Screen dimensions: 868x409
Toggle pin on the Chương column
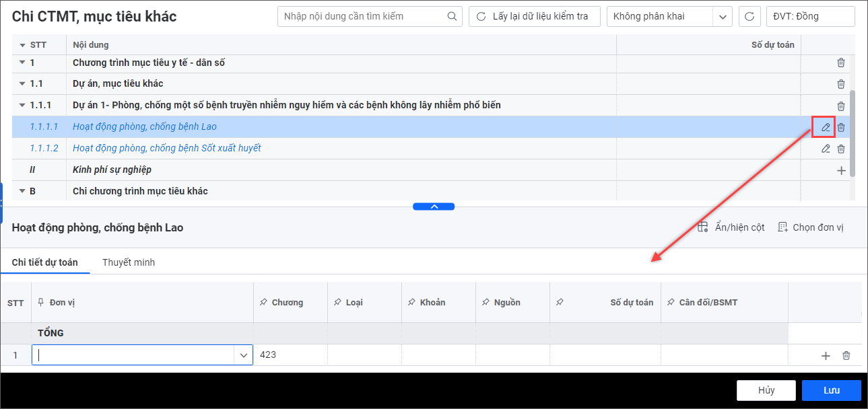[x=263, y=303]
